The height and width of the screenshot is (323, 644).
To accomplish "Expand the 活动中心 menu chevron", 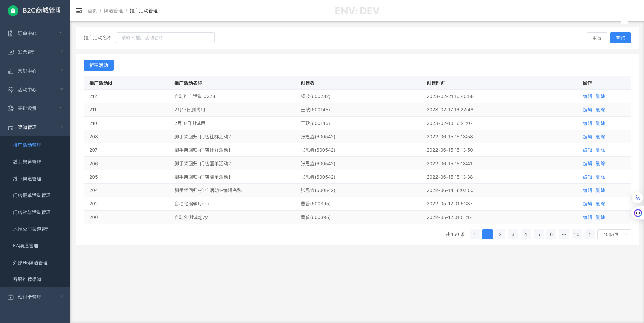I will tap(61, 89).
